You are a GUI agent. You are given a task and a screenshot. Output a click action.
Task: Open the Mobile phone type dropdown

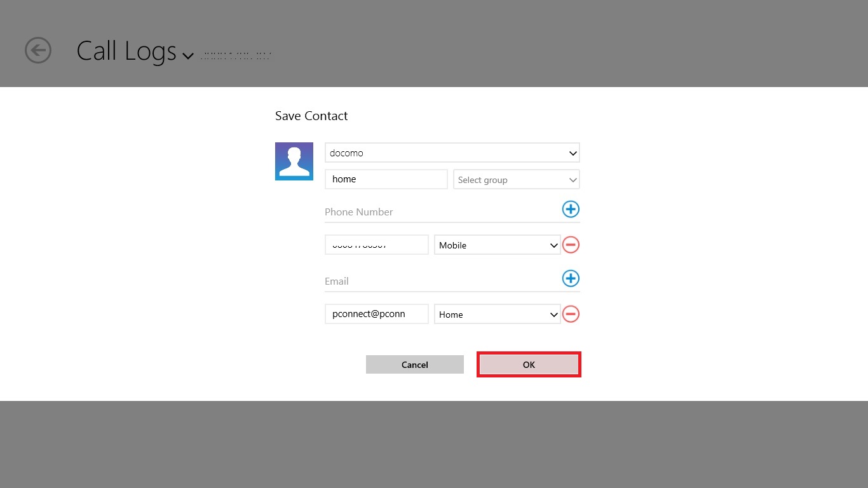click(497, 245)
